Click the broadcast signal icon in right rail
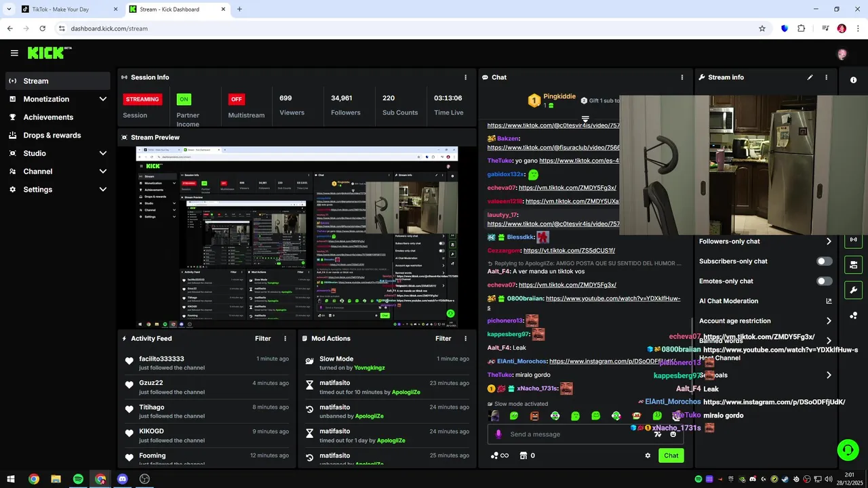The width and height of the screenshot is (868, 488). tap(853, 239)
